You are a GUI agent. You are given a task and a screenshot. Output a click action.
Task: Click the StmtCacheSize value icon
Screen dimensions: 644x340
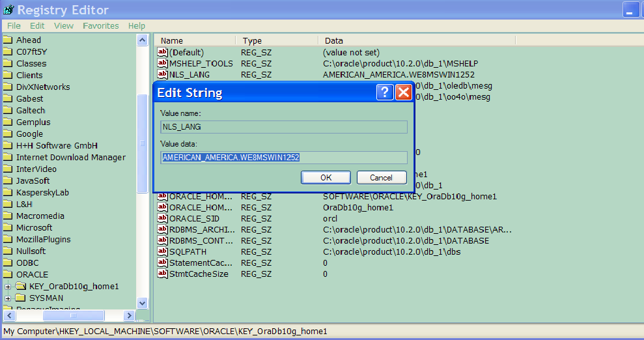click(163, 274)
